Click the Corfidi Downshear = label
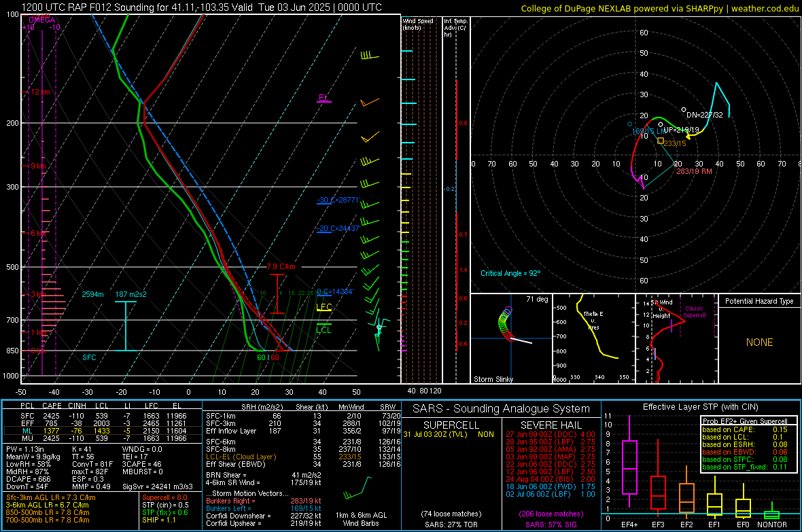 pos(238,516)
